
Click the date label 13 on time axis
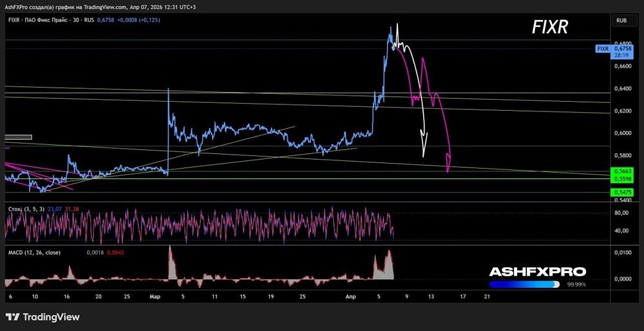[x=431, y=296]
